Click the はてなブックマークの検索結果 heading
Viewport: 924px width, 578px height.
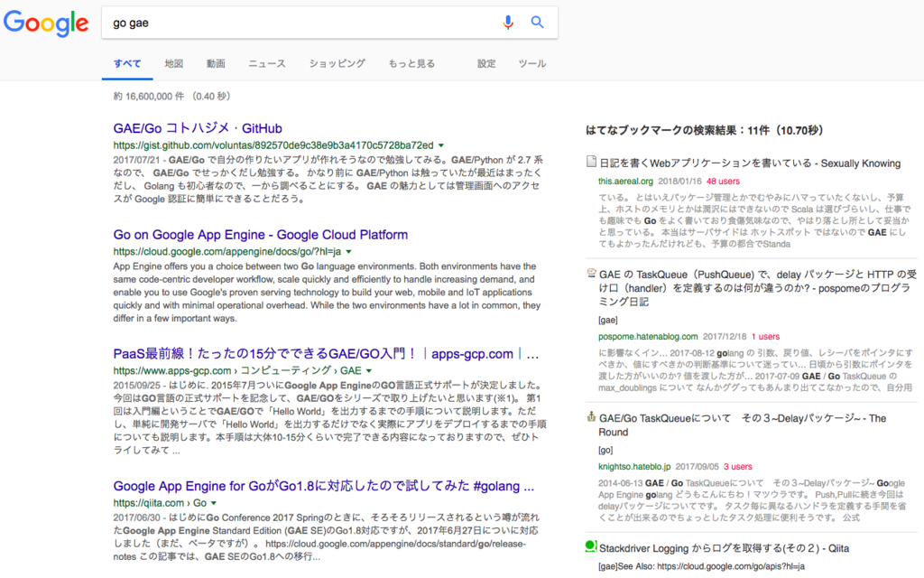[704, 130]
